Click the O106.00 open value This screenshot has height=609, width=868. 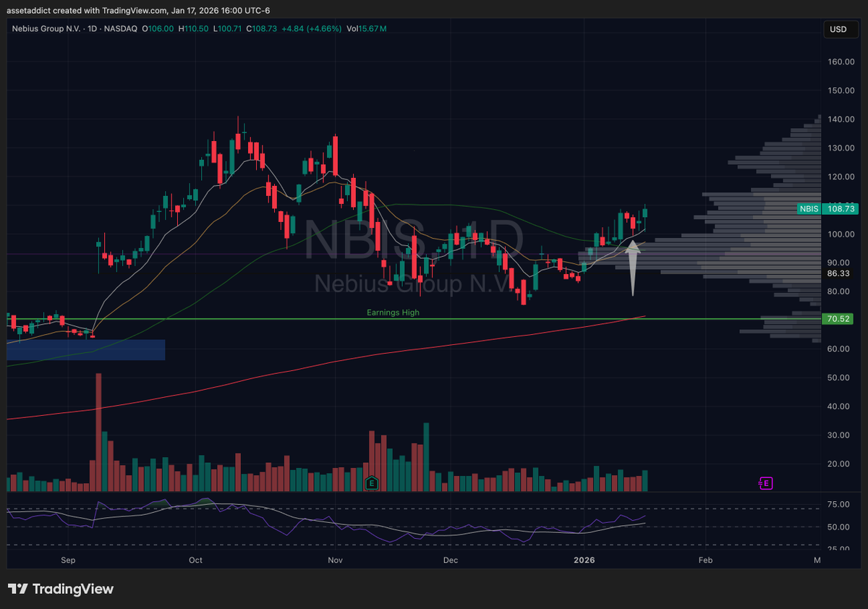click(159, 28)
